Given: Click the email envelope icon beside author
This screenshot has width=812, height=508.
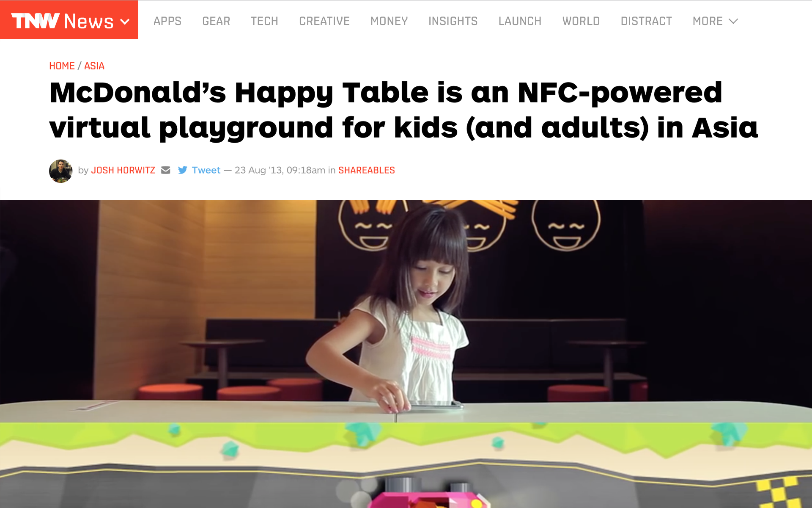Looking at the screenshot, I should coord(166,170).
